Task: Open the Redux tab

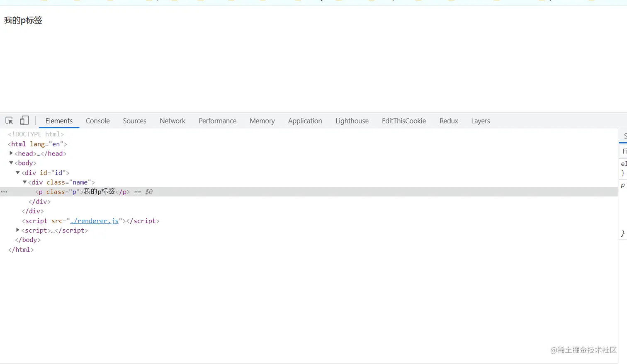Action: coord(449,121)
